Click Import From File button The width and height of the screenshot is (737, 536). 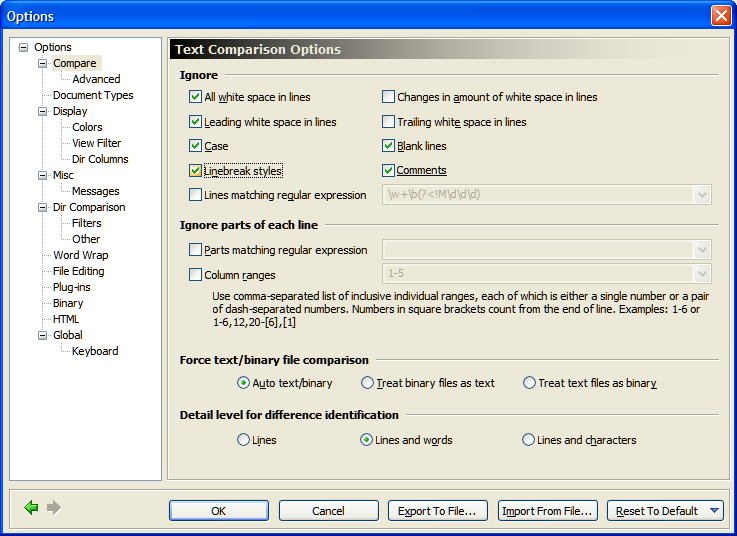pyautogui.click(x=548, y=511)
